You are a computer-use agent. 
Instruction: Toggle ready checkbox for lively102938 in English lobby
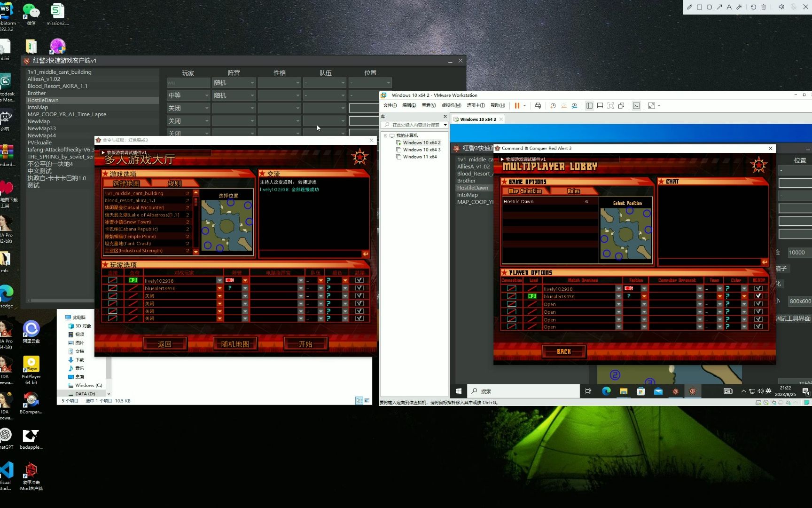point(758,288)
